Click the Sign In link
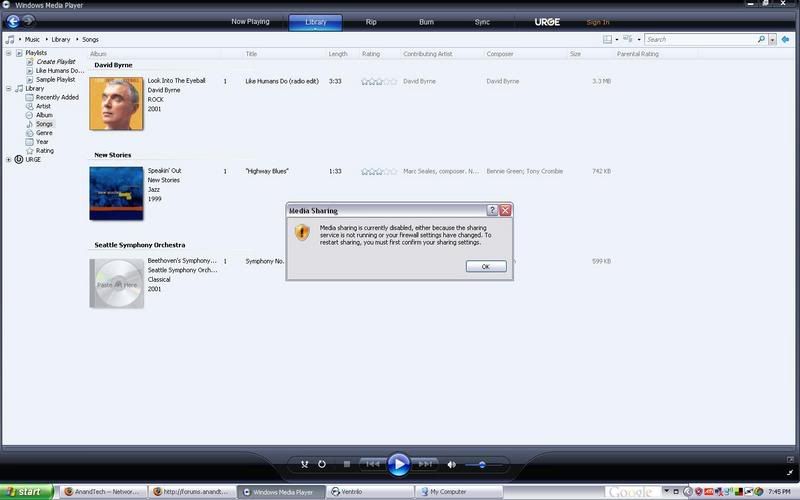800x500 pixels. (597, 22)
